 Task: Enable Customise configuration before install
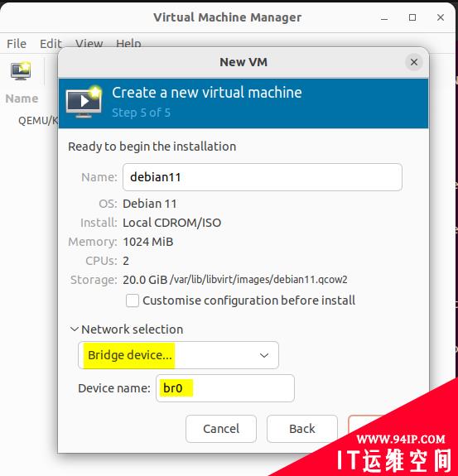(133, 301)
